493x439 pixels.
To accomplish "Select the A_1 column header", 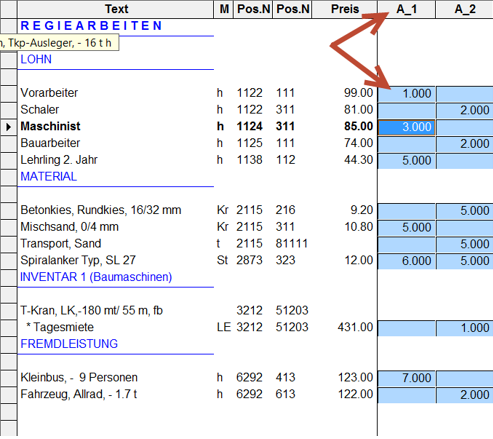I will pyautogui.click(x=406, y=9).
